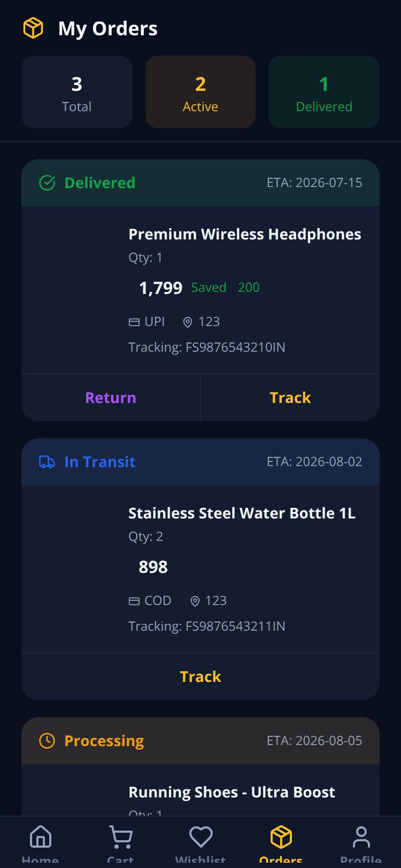Tap Return on the headphones order
This screenshot has width=401, height=868.
[x=111, y=398]
